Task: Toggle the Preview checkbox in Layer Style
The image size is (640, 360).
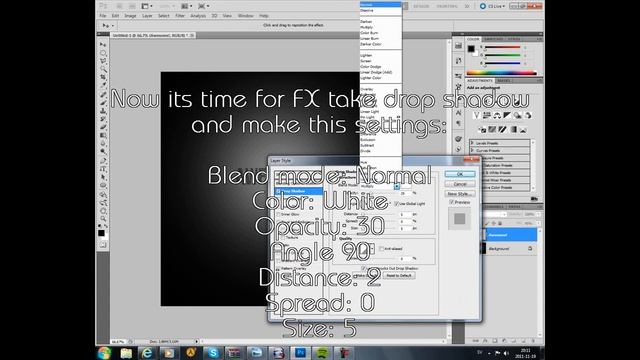Action: (451, 202)
